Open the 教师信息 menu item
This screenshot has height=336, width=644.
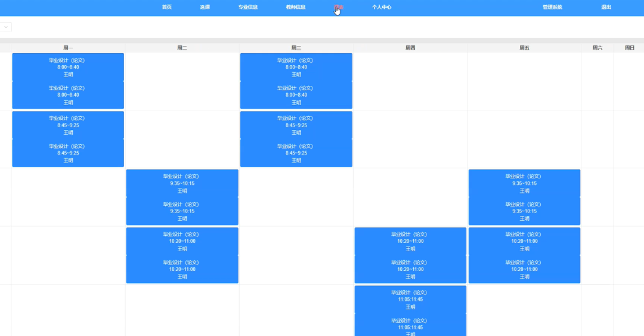coord(296,7)
